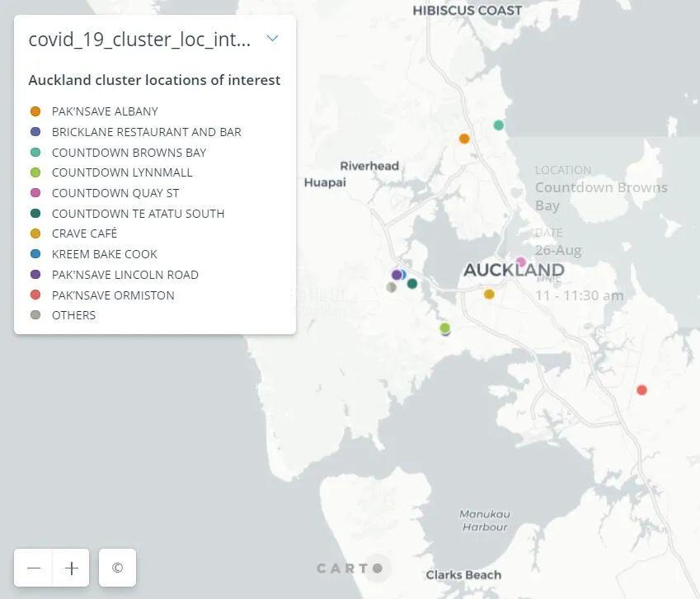Select the PAK'NSAVE ORMISTON legend label

click(x=113, y=295)
